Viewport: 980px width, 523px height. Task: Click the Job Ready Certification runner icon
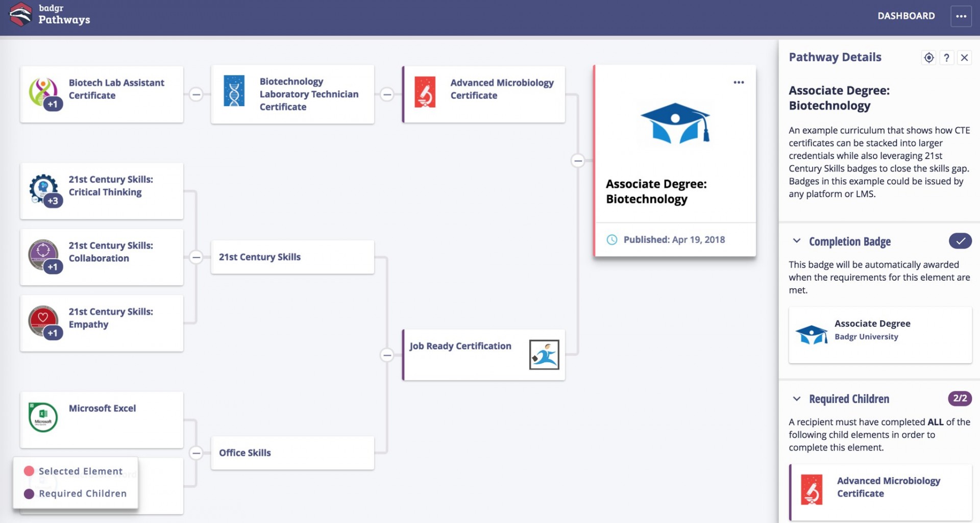[544, 355]
